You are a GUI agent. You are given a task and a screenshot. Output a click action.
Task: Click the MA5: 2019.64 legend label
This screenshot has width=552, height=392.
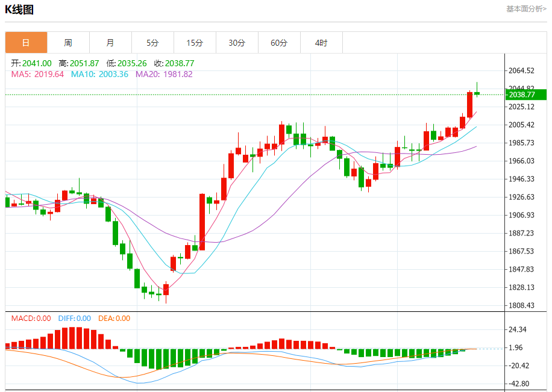[38, 74]
